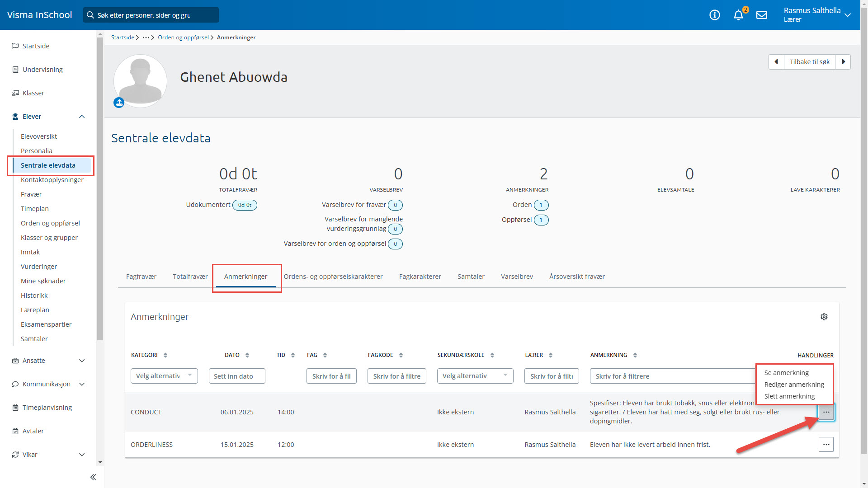Screen dimensions: 868x488
Task: Click the Tilbake til søk button
Action: [809, 62]
